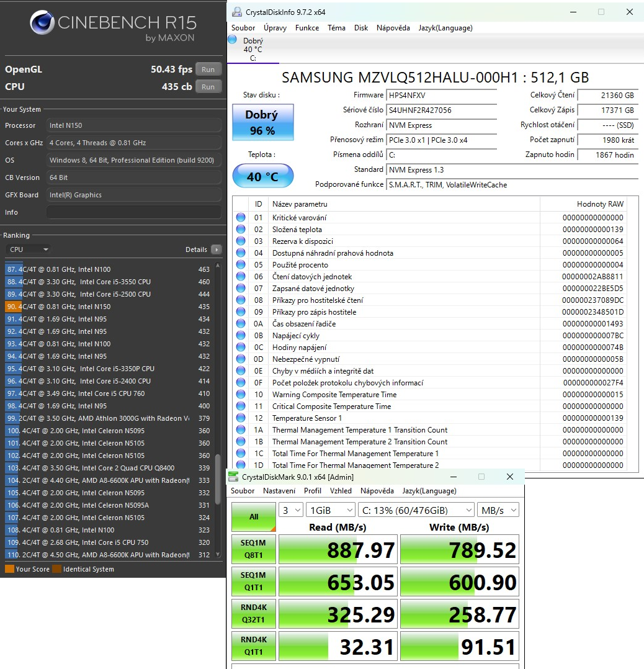Start the SEQ1M Q8T1 test

pyautogui.click(x=253, y=549)
